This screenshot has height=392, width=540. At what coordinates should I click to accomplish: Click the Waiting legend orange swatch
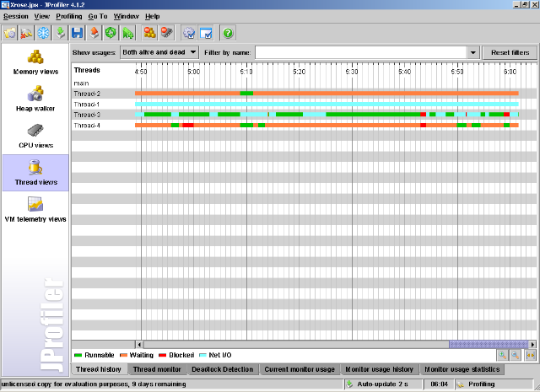point(123,355)
